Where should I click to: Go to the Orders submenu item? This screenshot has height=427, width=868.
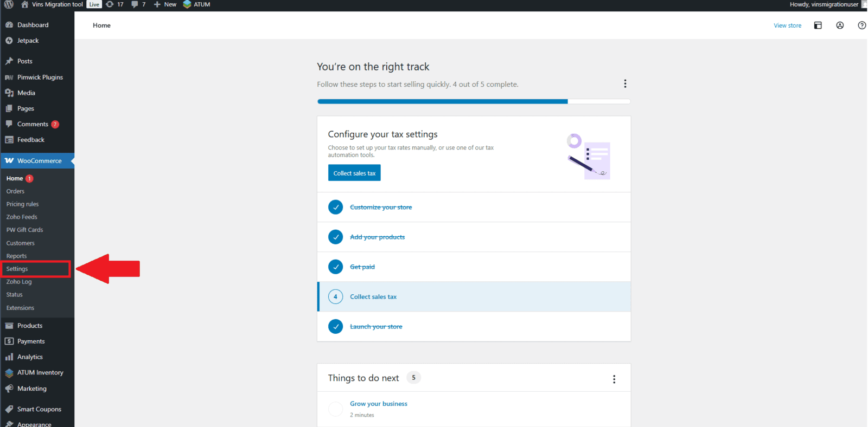click(x=15, y=191)
